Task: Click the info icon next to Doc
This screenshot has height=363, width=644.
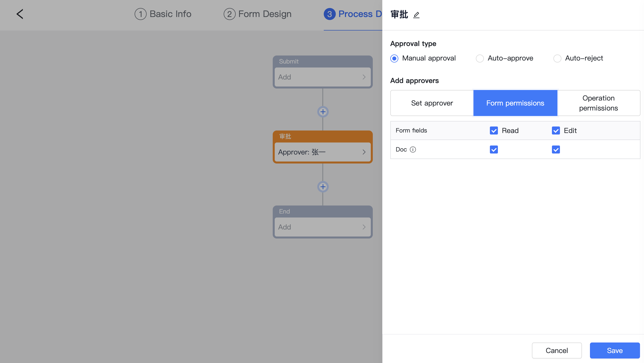Action: pyautogui.click(x=413, y=149)
